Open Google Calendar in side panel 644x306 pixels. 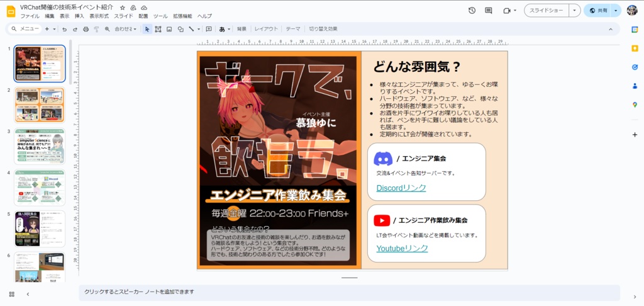click(635, 30)
